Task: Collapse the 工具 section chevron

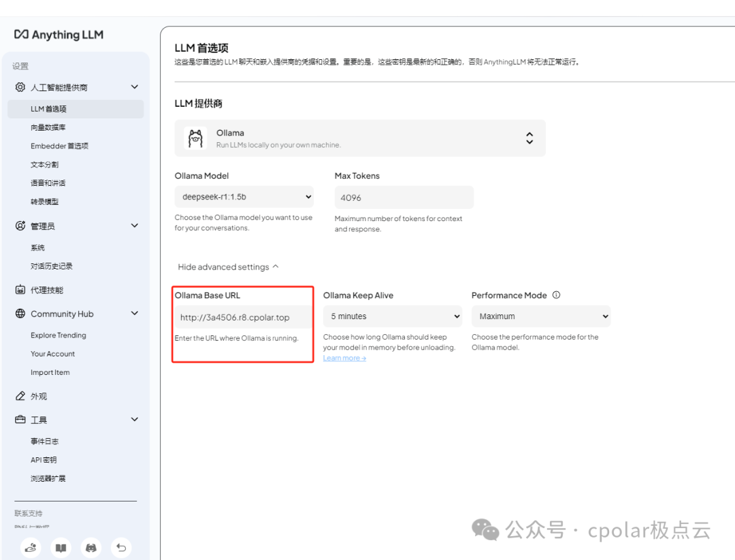Action: tap(135, 419)
